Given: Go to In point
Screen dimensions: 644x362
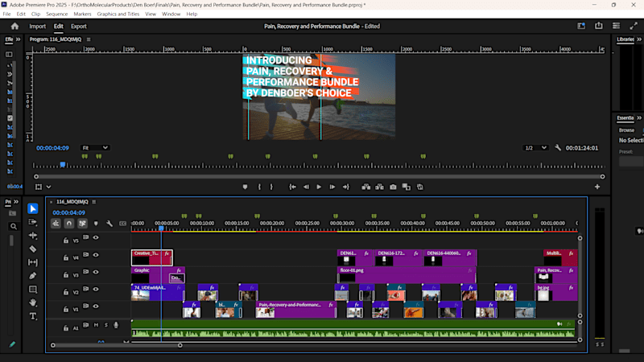Looking at the screenshot, I should coord(292,187).
